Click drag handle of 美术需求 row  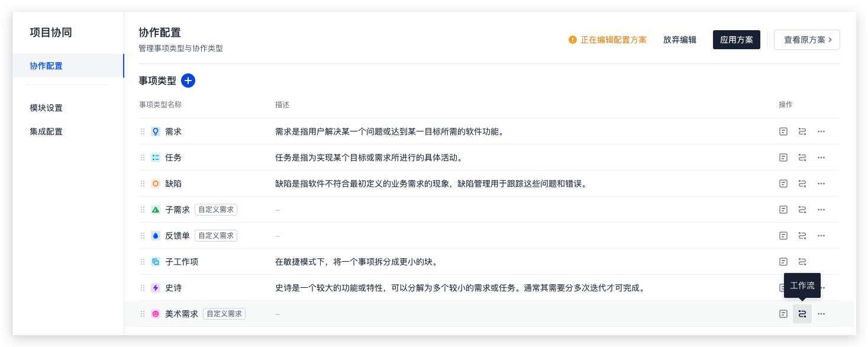(x=143, y=314)
